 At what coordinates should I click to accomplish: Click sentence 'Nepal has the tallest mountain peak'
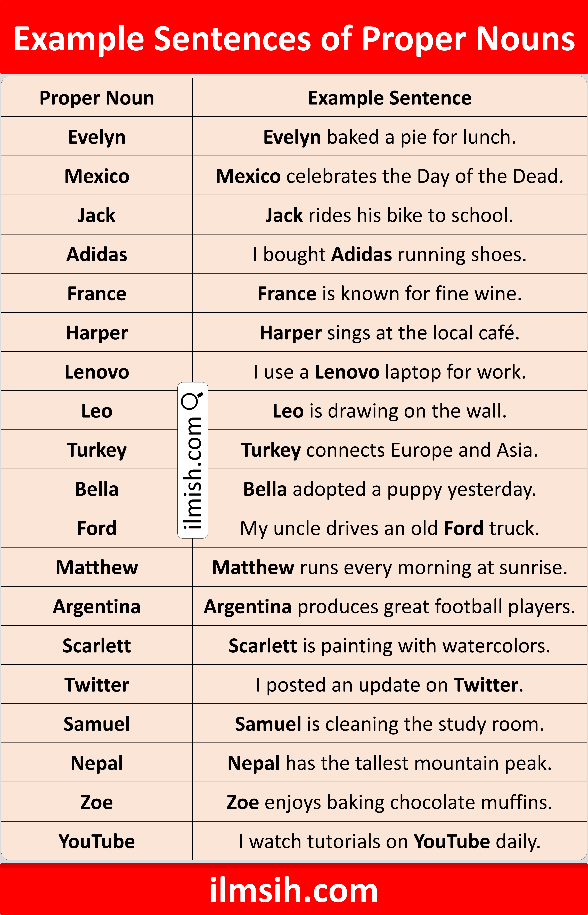(x=390, y=763)
